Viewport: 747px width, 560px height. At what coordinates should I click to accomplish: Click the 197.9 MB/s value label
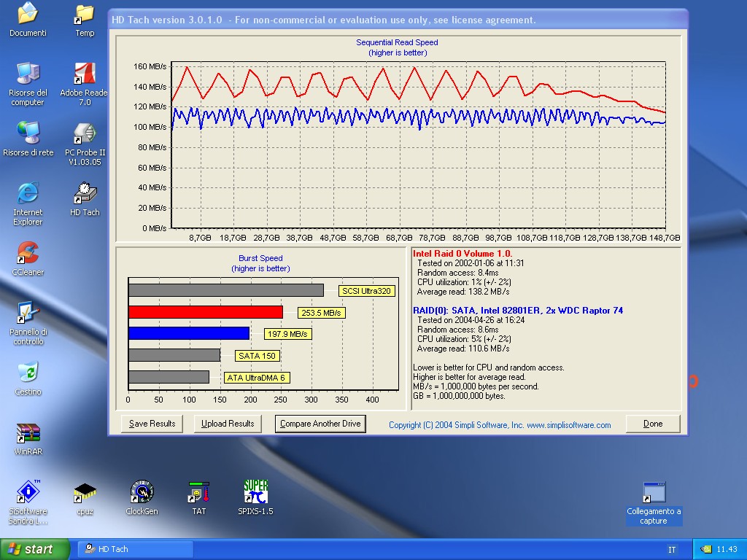287,334
